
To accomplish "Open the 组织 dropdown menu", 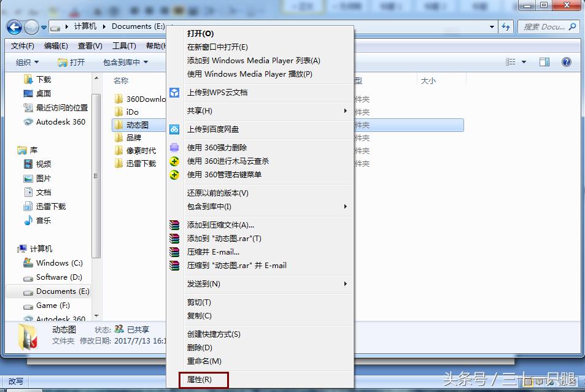I will point(26,61).
